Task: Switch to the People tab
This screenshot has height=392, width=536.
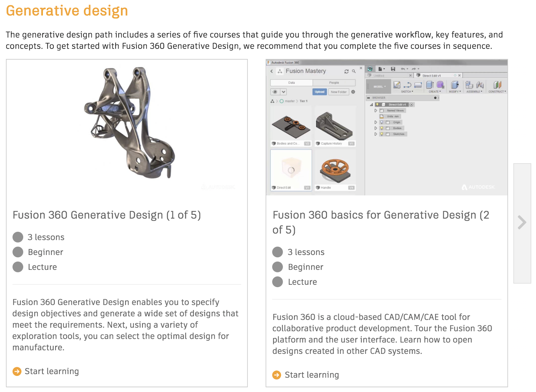Action: tap(334, 83)
